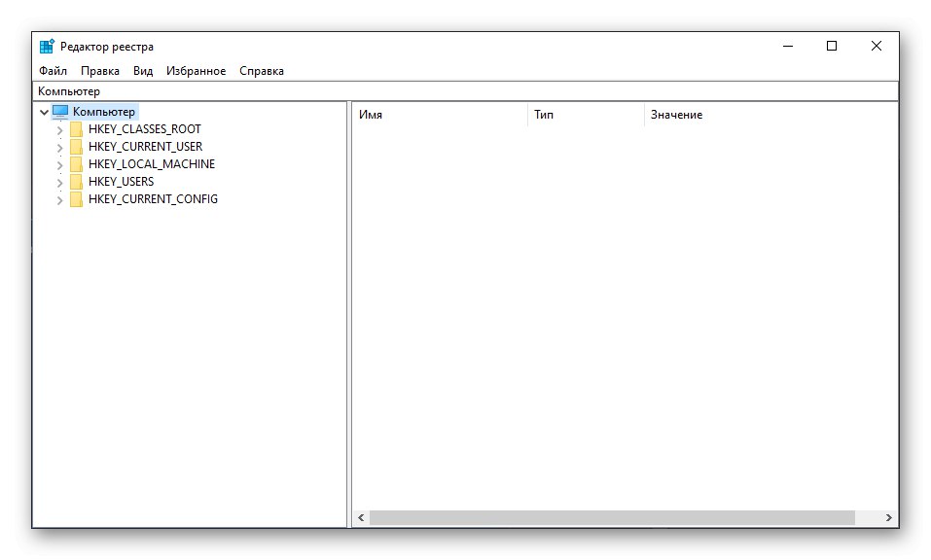Image resolution: width=931 pixels, height=560 pixels.
Task: Collapse the Компьютер tree node
Action: pos(44,112)
